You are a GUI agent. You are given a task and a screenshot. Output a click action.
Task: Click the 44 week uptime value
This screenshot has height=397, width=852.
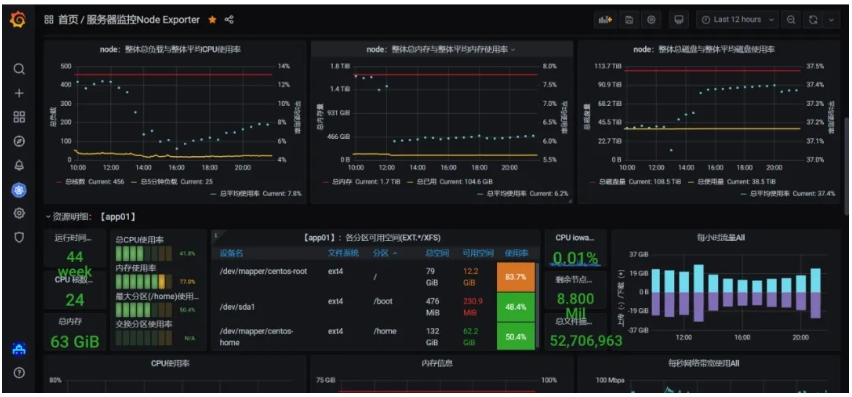75,264
